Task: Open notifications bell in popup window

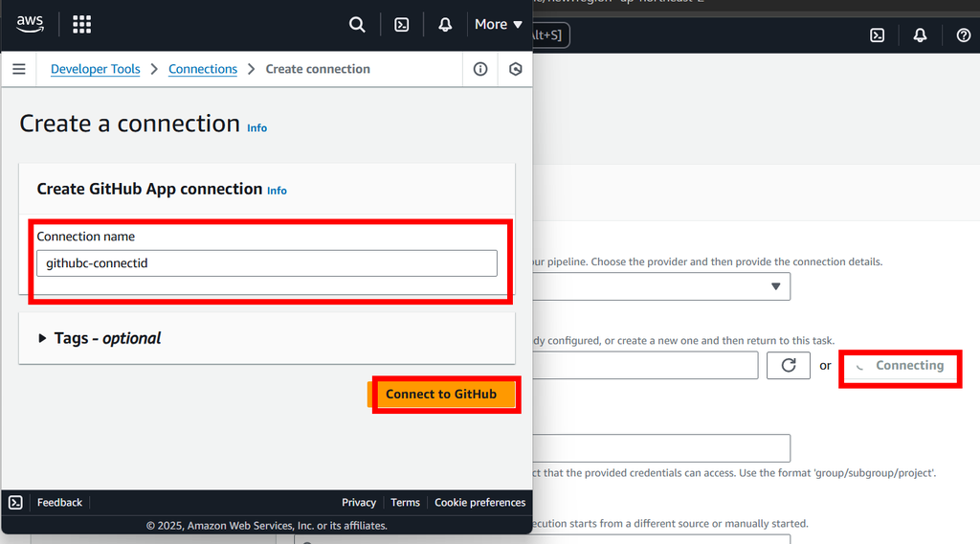Action: point(445,24)
